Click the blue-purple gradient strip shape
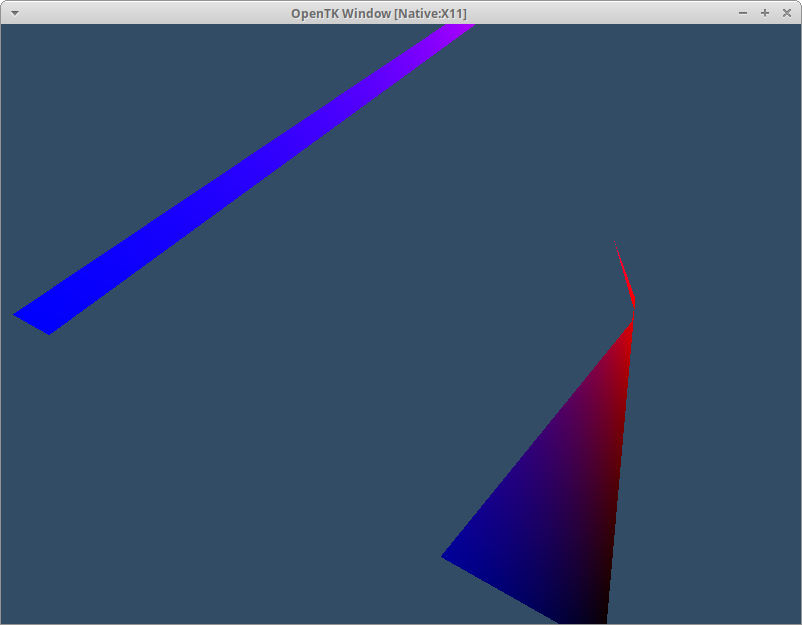The height and width of the screenshot is (625, 802). (x=244, y=179)
